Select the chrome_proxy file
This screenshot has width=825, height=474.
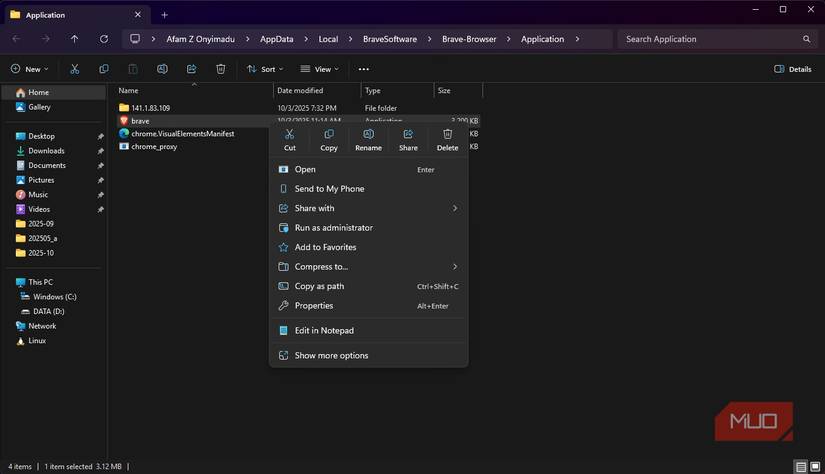tap(148, 147)
